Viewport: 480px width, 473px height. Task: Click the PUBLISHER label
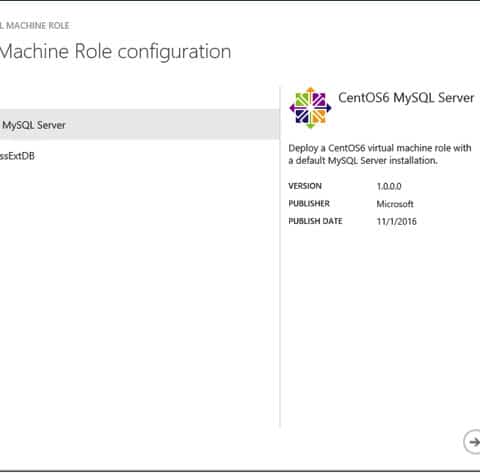(309, 204)
